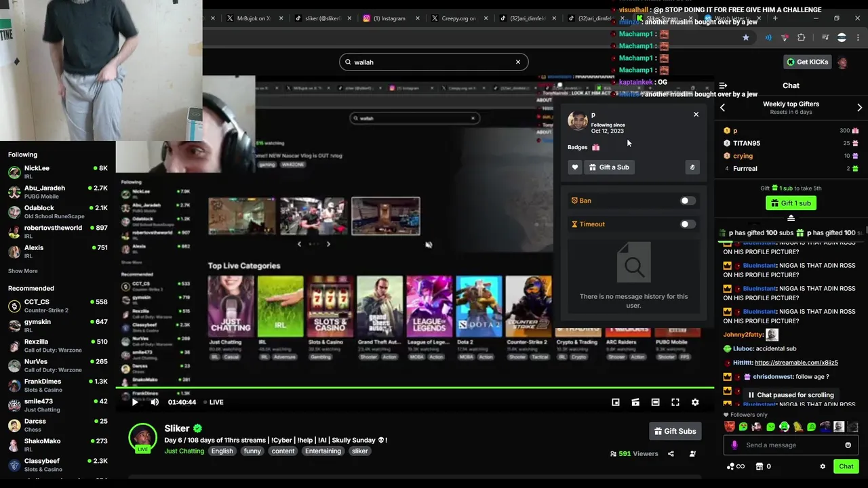
Task: Go to previous leaderboard with left chevron
Action: 723,108
